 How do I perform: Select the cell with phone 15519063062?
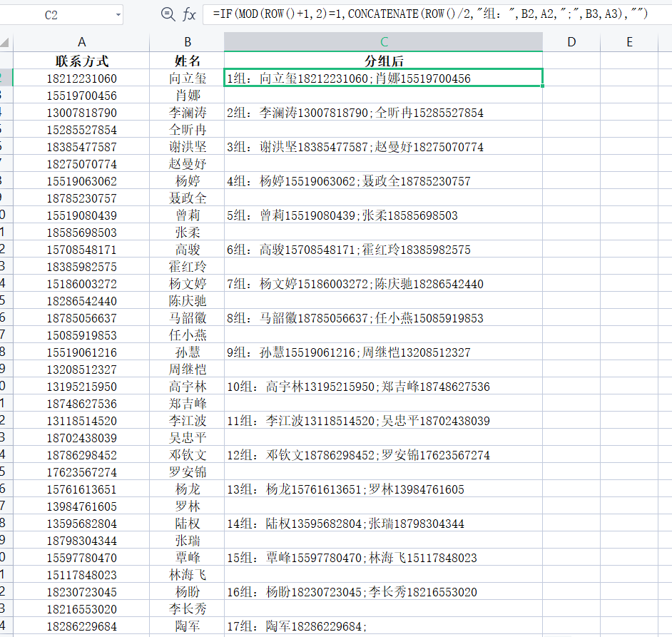tap(82, 181)
